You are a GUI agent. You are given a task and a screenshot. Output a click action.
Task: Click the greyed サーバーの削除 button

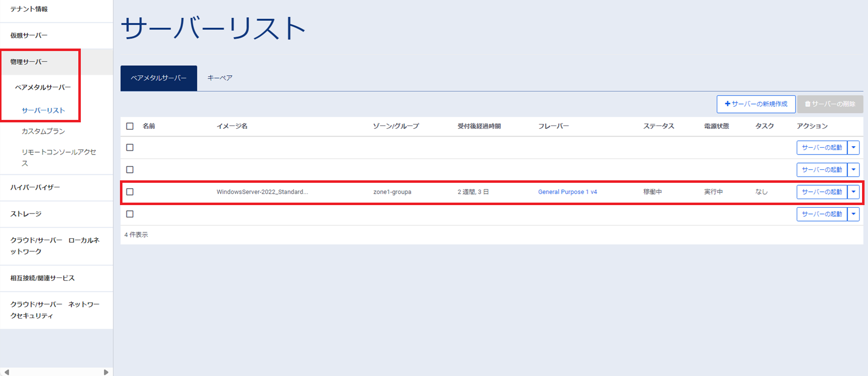point(830,104)
